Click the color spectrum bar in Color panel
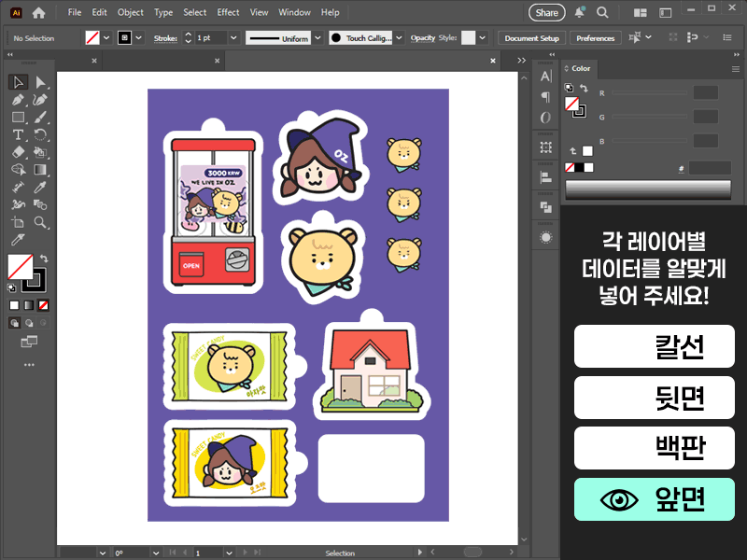The image size is (747, 560). click(648, 189)
